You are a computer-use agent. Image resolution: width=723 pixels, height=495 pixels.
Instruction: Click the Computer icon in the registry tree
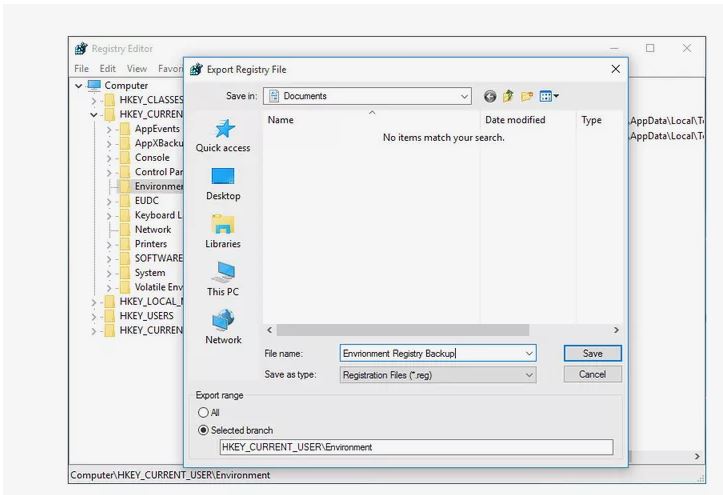(x=94, y=85)
